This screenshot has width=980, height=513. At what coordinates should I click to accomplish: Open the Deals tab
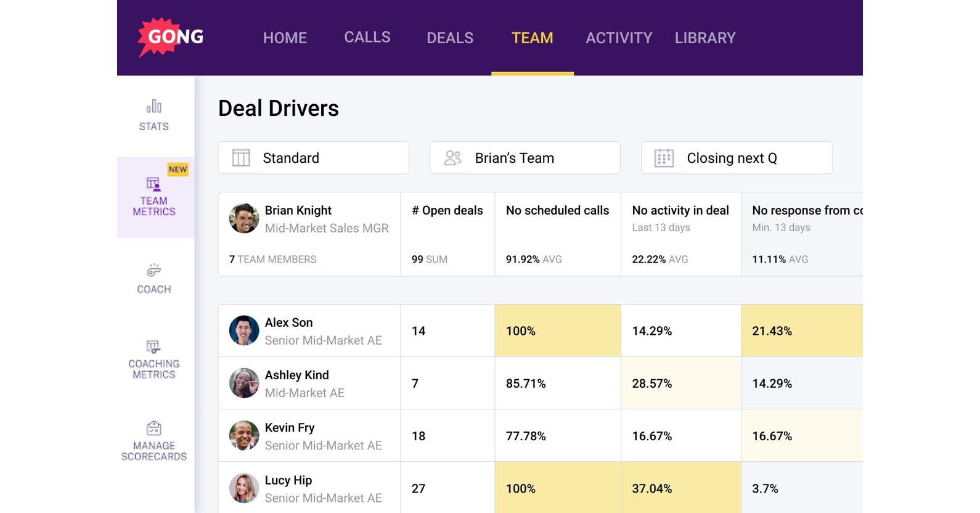(x=450, y=38)
